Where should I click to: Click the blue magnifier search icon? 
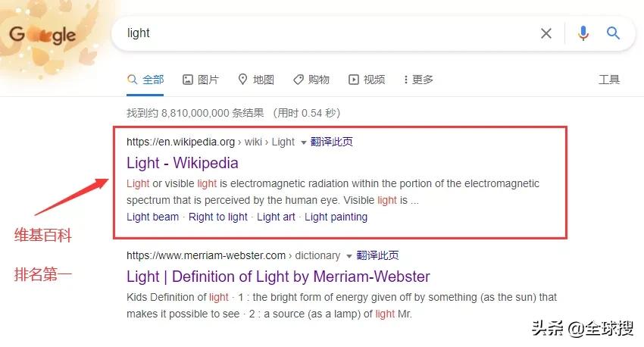(x=614, y=33)
